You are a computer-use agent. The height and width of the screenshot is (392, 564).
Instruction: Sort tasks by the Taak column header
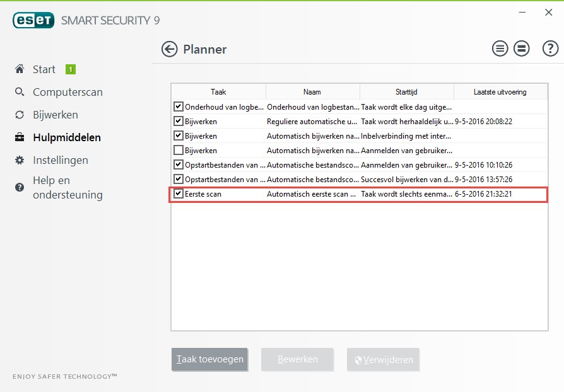coord(218,92)
